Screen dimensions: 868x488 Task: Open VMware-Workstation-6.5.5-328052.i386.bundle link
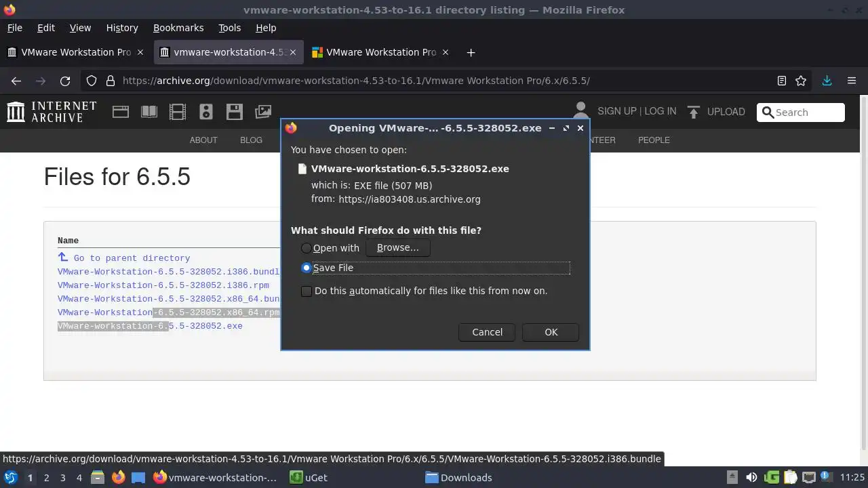169,272
